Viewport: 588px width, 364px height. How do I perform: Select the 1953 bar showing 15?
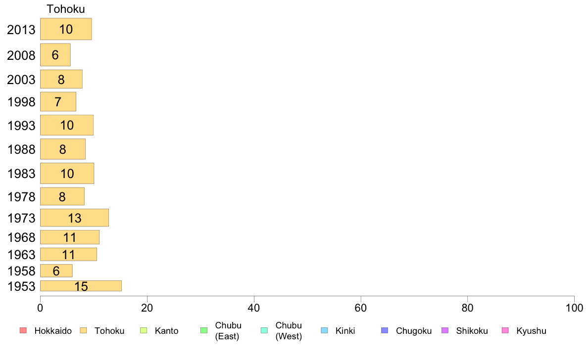[x=81, y=286]
